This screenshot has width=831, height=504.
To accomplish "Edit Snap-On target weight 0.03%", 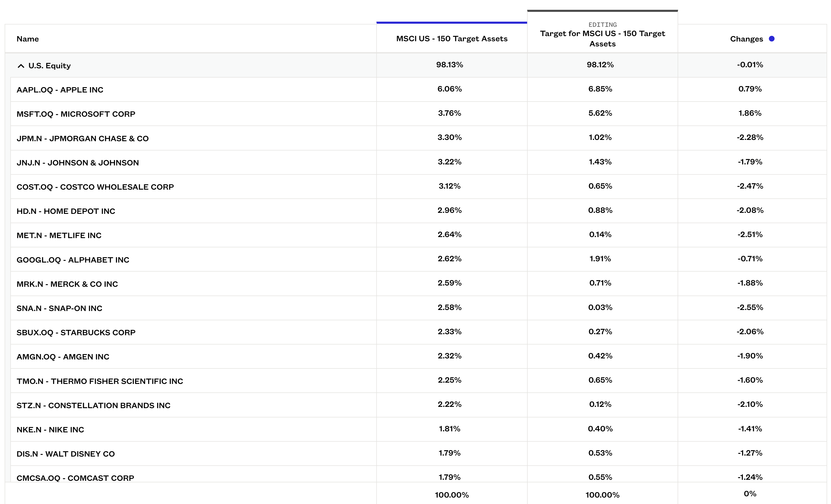I will [600, 307].
